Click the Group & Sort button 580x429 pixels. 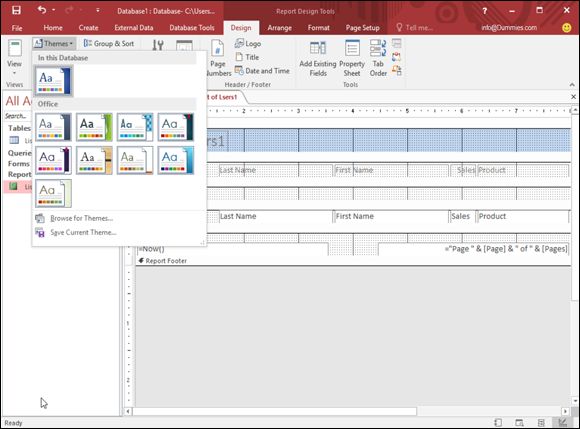[109, 44]
